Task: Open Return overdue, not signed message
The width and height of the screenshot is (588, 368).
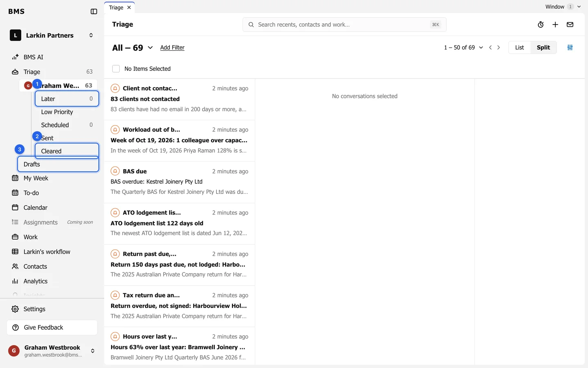Action: [x=179, y=306]
